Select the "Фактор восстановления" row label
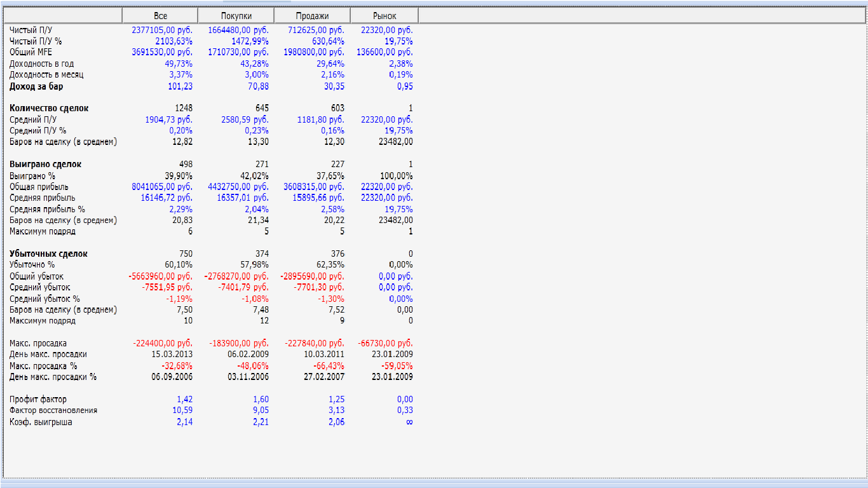 click(x=53, y=410)
